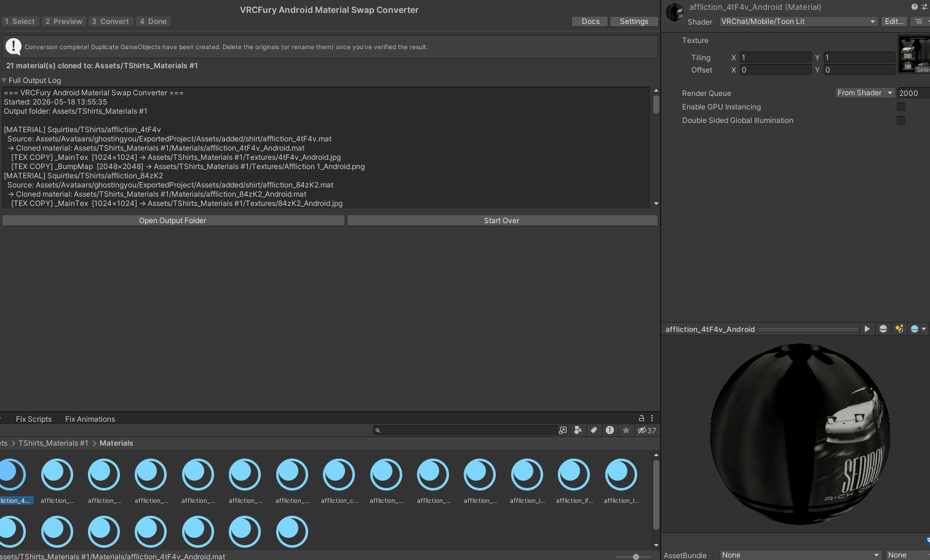This screenshot has width=930, height=560.
Task: Open the Fix Scripts tab
Action: (34, 419)
